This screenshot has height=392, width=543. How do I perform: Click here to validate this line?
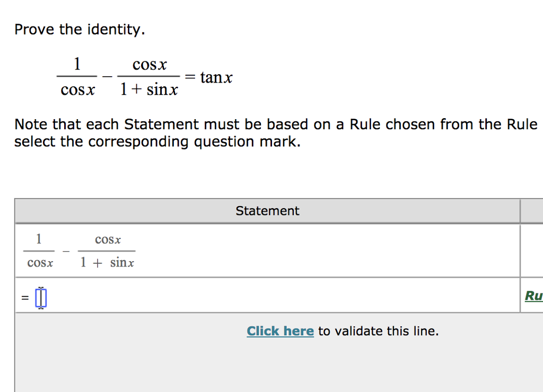280,331
